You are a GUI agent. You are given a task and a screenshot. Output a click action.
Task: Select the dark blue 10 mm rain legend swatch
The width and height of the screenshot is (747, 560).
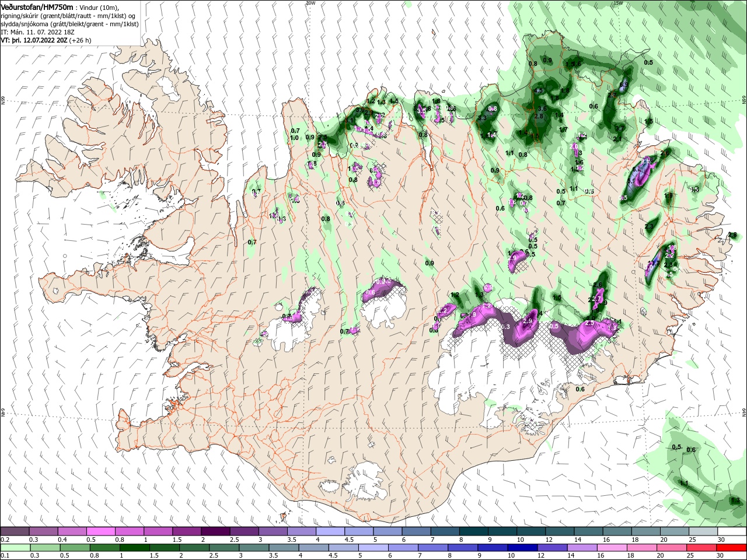(521, 548)
